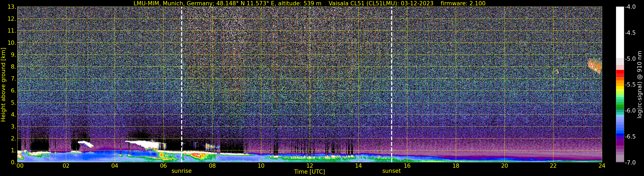The height and width of the screenshot is (176, 644).
Task: Click the '-4.5' colorbar tick label
Action: pos(630,33)
